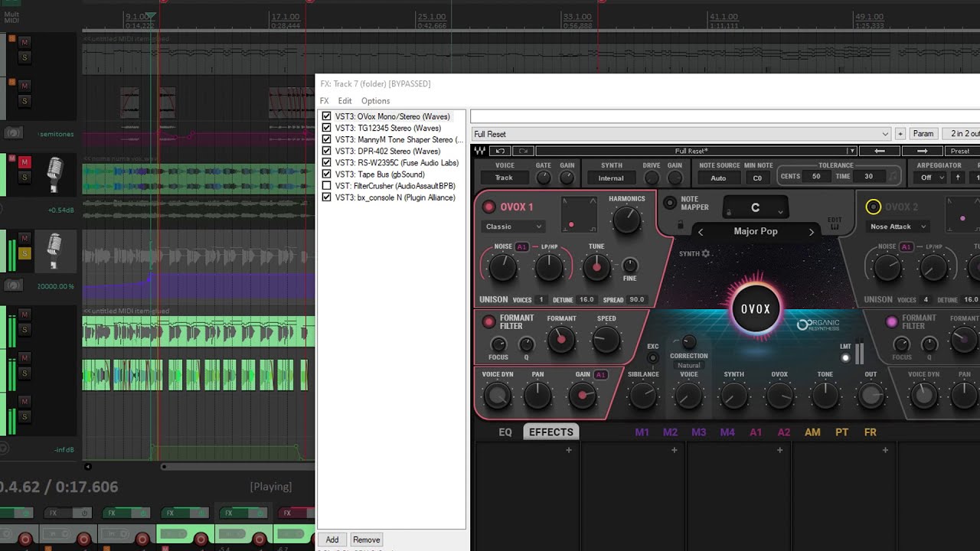The width and height of the screenshot is (980, 551).
Task: Click the Remove button below the FX list
Action: click(367, 540)
